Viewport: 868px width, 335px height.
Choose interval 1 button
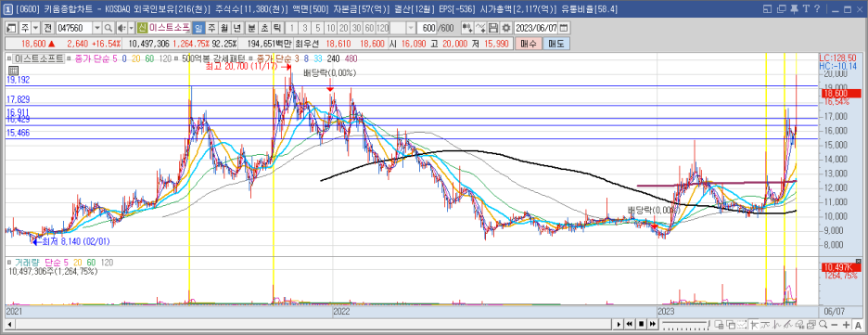point(292,28)
